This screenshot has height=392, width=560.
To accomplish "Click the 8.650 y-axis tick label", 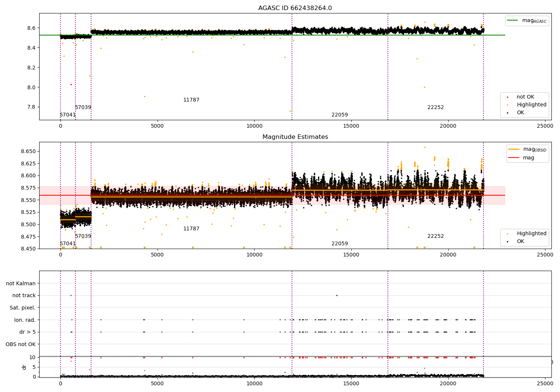I will coord(28,152).
